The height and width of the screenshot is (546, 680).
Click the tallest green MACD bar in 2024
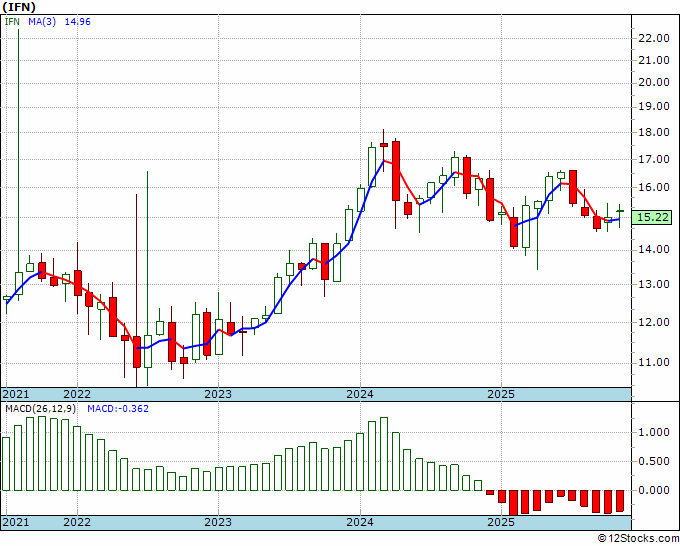384,454
